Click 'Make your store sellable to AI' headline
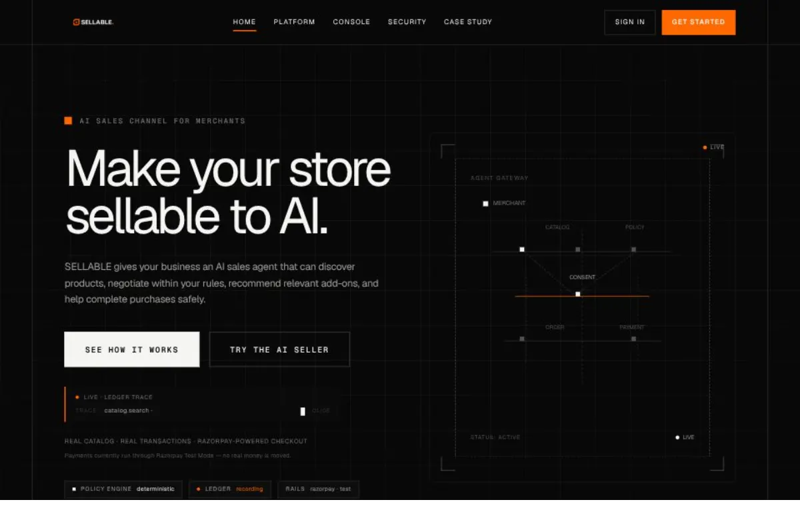 point(228,192)
